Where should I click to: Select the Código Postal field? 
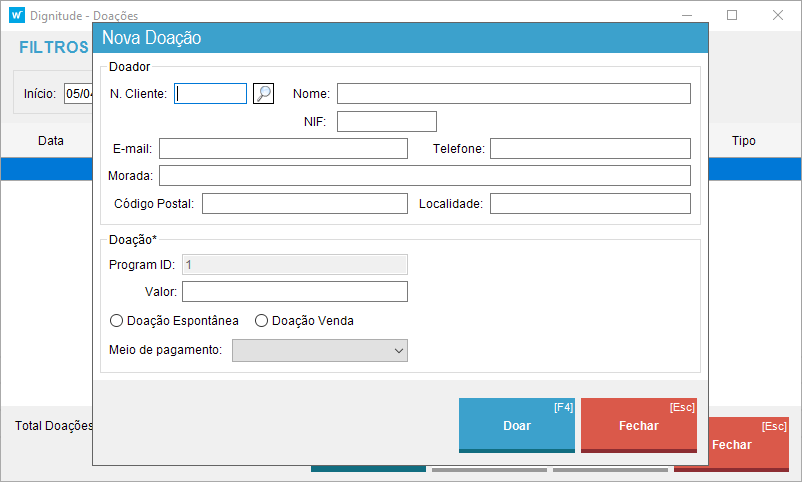pos(304,204)
